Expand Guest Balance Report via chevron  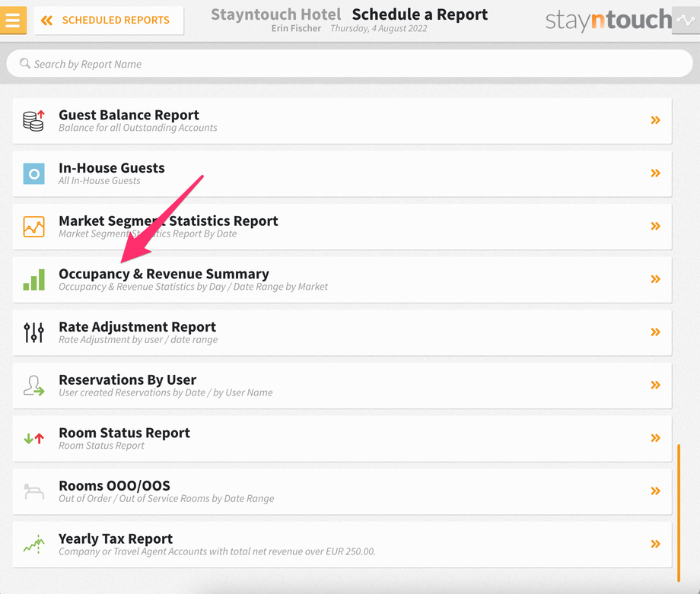655,120
